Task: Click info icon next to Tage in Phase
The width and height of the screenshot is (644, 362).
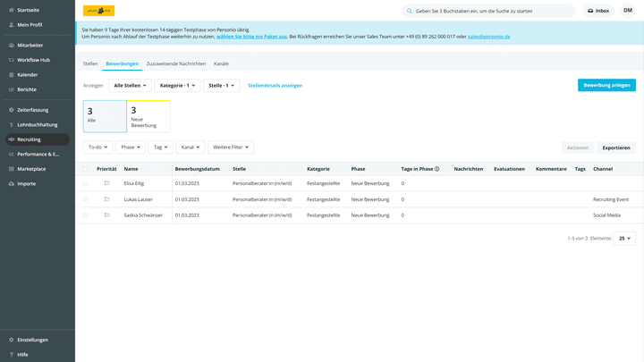Action: 436,168
